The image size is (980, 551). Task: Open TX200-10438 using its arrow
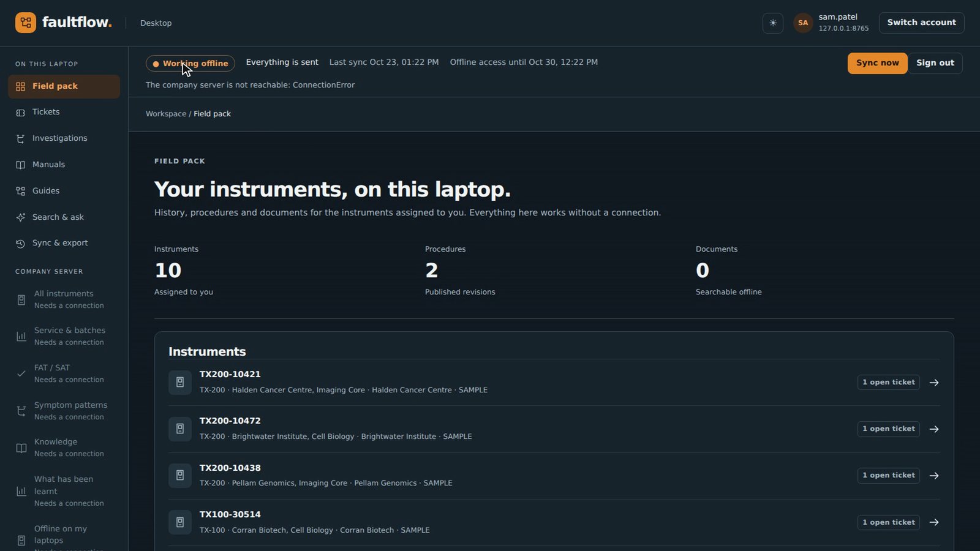point(934,476)
